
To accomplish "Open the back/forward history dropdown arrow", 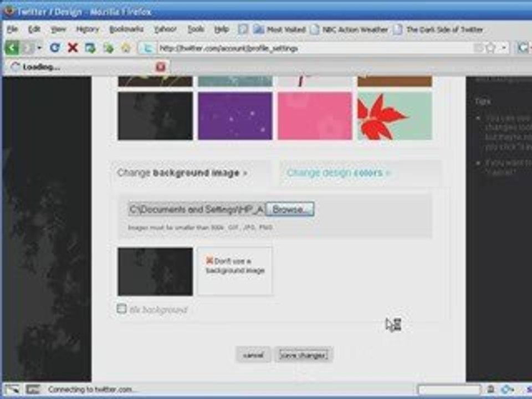I will click(x=39, y=48).
